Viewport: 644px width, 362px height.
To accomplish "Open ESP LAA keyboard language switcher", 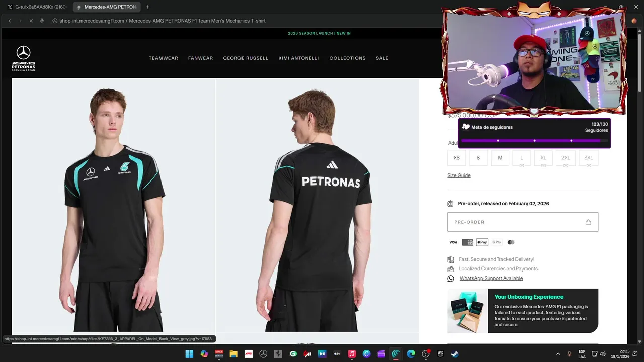I will (x=582, y=354).
